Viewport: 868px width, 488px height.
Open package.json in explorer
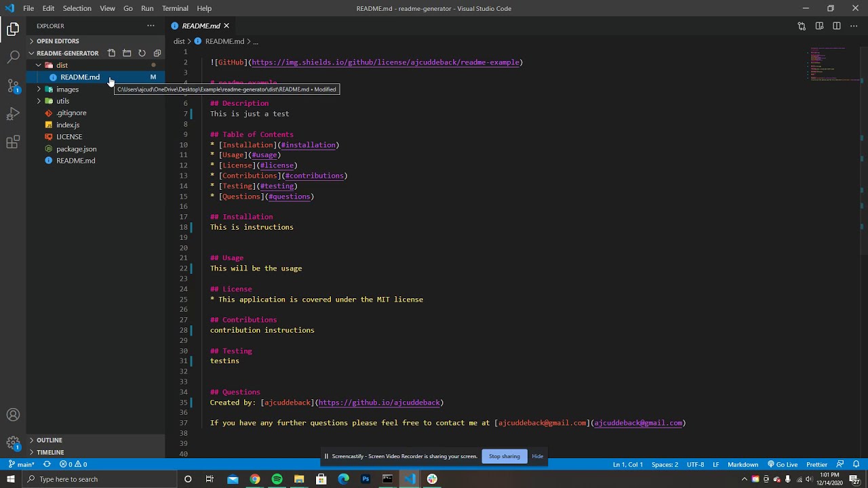point(76,149)
